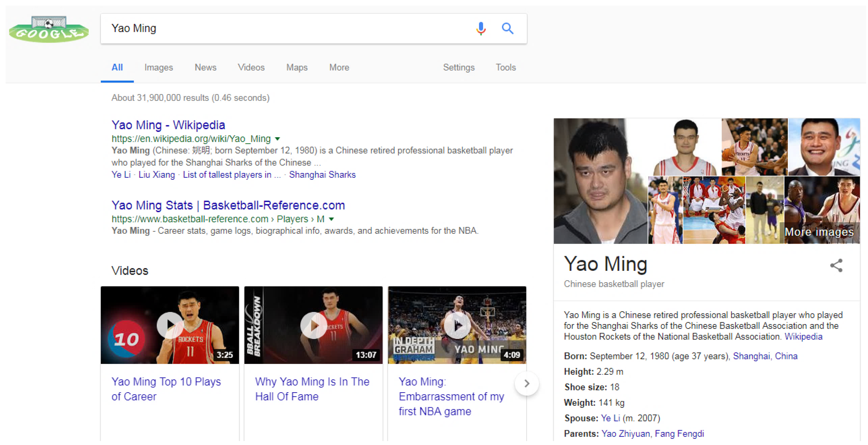
Task: Click the Wikipedia link in the panel description
Action: pyautogui.click(x=803, y=336)
